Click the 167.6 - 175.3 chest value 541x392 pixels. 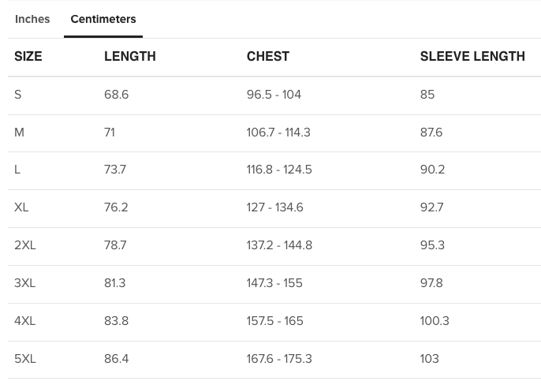point(279,359)
